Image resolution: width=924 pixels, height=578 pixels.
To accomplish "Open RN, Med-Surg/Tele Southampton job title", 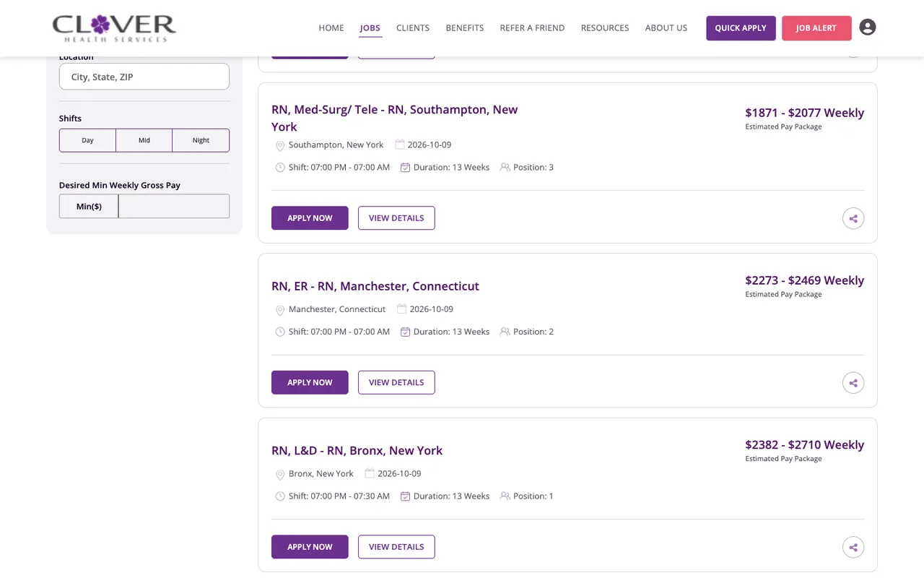I will (394, 118).
